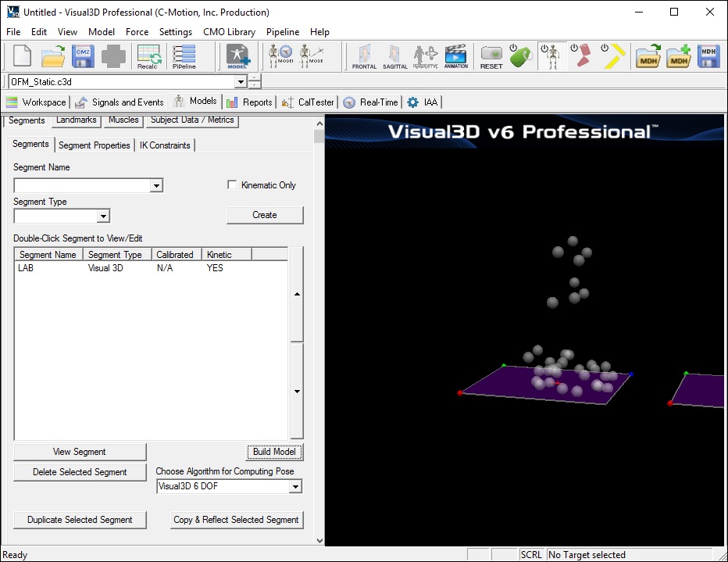728x562 pixels.
Task: Open the Pipeline workshop icon
Action: point(184,56)
